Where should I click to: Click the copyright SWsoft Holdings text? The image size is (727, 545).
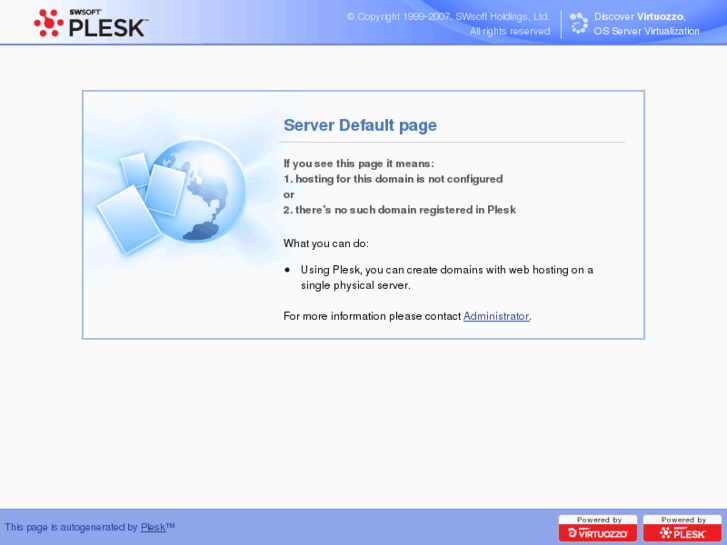(448, 17)
